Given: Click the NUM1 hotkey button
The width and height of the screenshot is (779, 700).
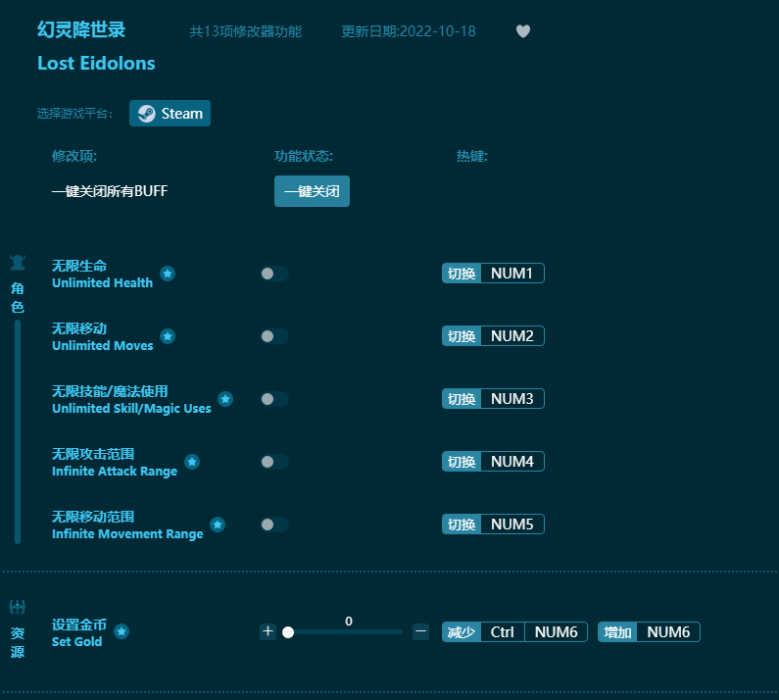Looking at the screenshot, I should coord(511,273).
